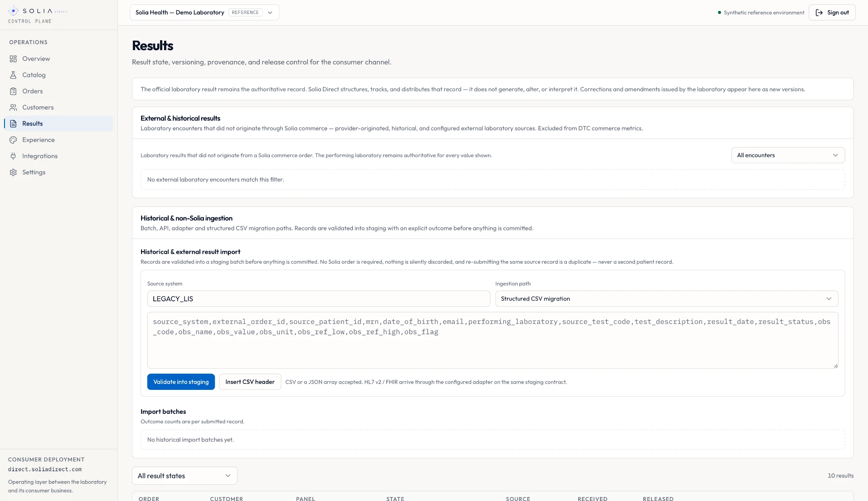Screen dimensions: 868x501
Task: Go to Catalog section
Action: [58, 75]
